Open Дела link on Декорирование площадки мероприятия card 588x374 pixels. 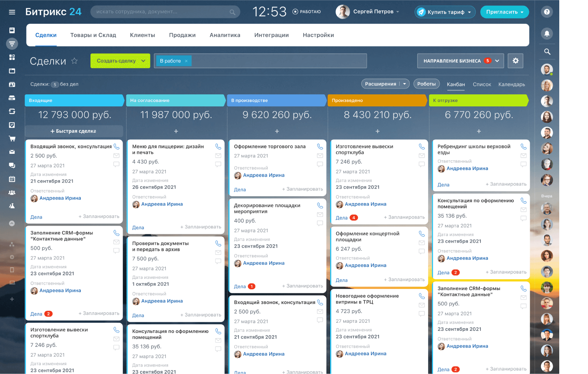tap(240, 287)
